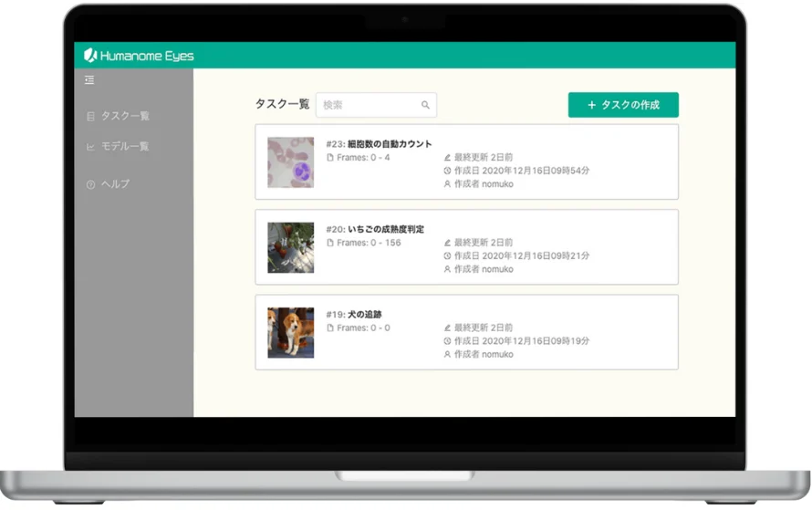Collapse the sidebar using the menu-fold icon
The height and width of the screenshot is (510, 812).
89,80
